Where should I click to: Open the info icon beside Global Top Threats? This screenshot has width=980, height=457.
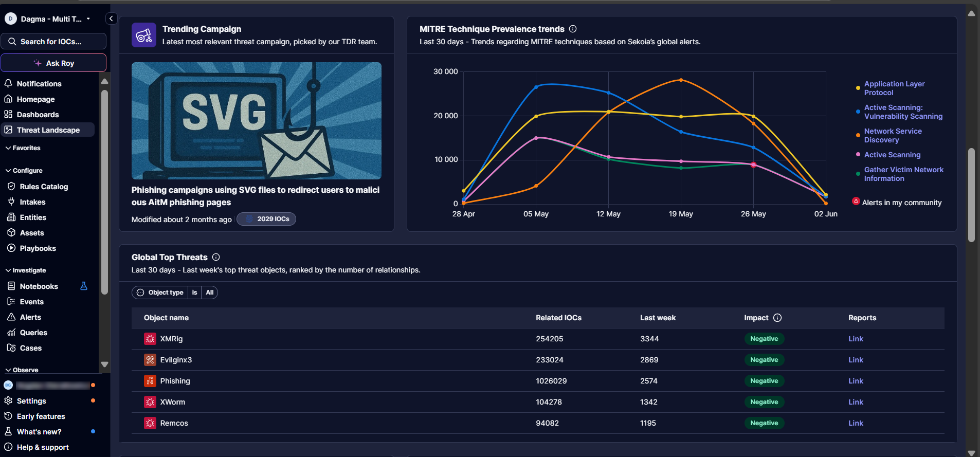click(x=216, y=257)
